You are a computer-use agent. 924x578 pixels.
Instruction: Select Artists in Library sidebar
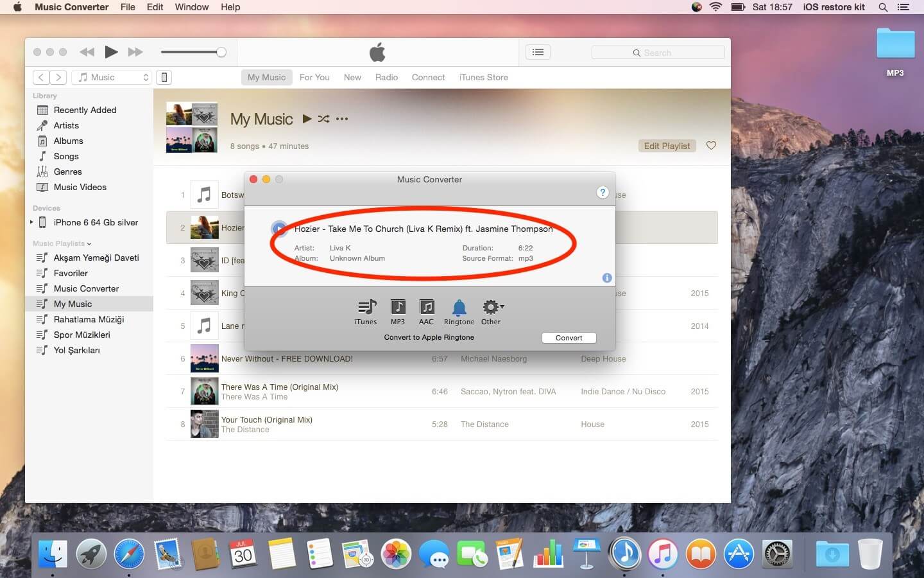coord(89,125)
